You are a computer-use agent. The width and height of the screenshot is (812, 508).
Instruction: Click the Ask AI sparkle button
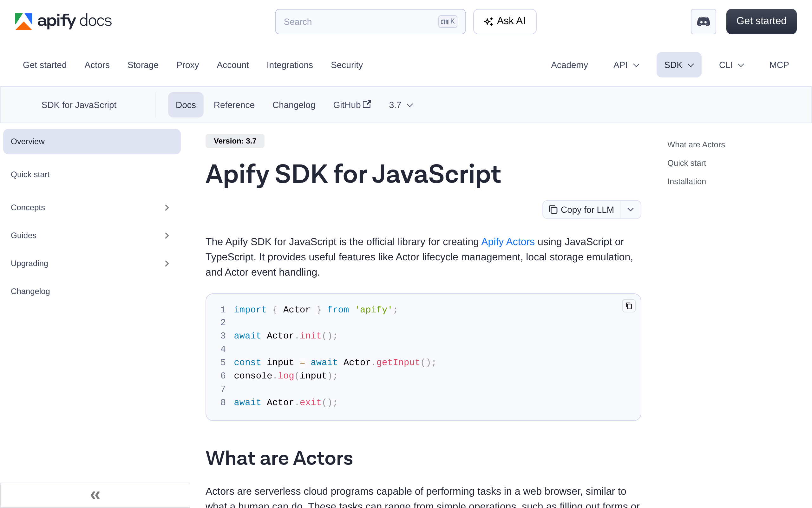coord(505,22)
